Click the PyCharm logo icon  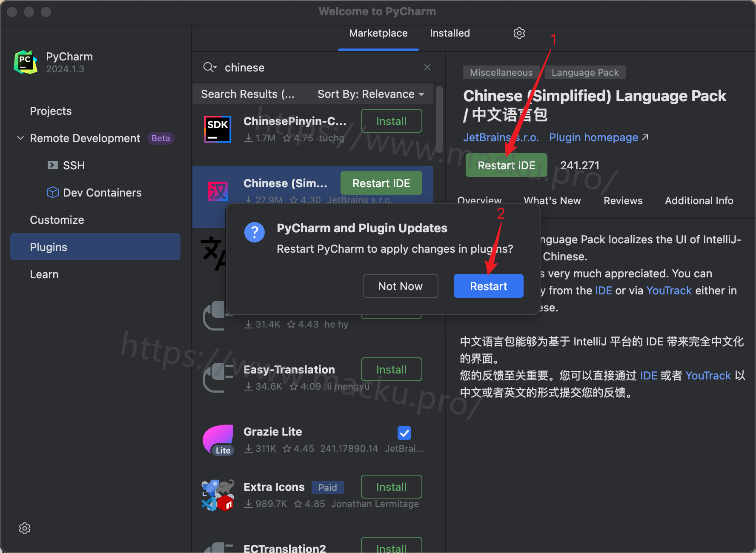26,62
